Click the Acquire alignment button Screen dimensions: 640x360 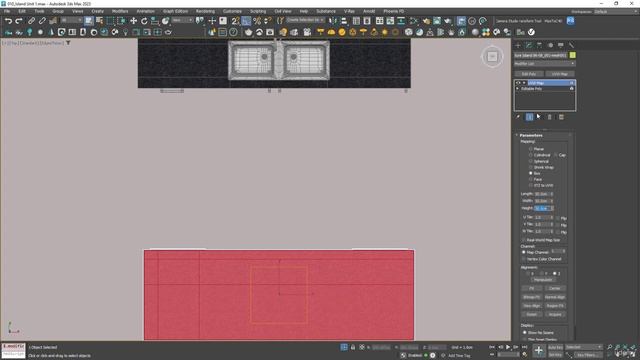point(555,314)
